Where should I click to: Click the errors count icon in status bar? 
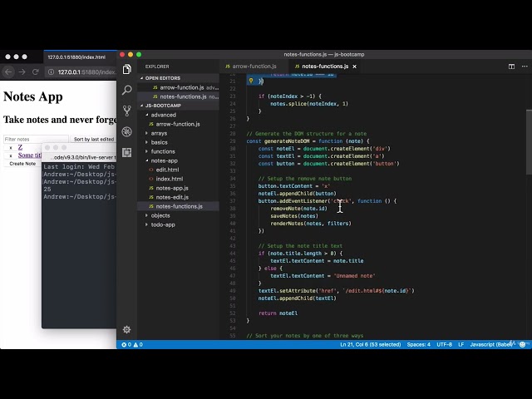click(126, 345)
